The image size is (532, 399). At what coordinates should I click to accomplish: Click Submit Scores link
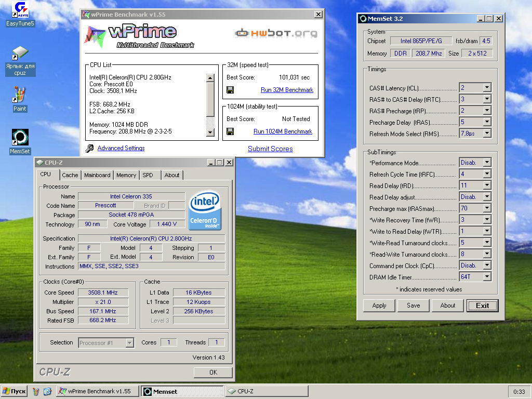click(270, 149)
